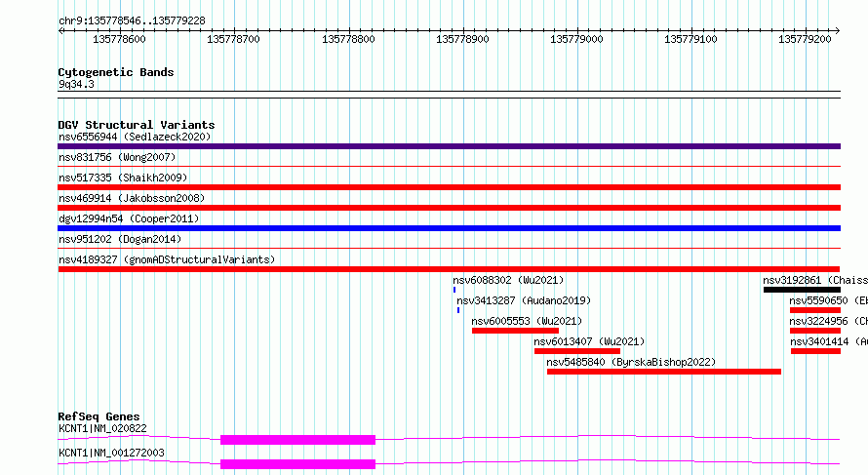868x475 pixels.
Task: Click the Cytogenetic Bands track title
Action: point(116,72)
